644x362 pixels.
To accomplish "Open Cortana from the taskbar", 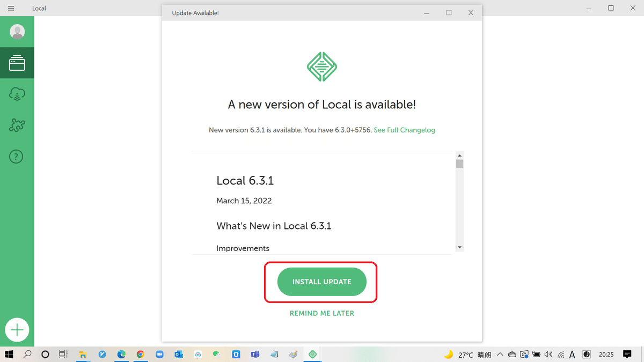I will (x=45, y=354).
